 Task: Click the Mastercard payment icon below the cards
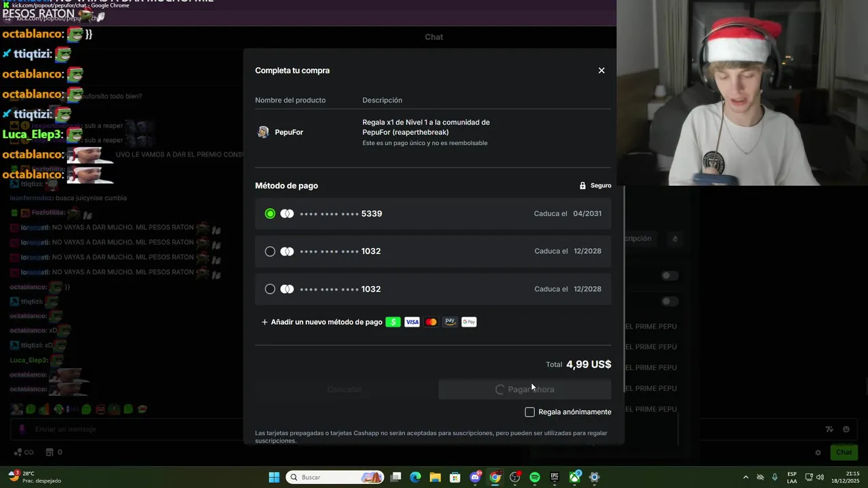pyautogui.click(x=431, y=322)
